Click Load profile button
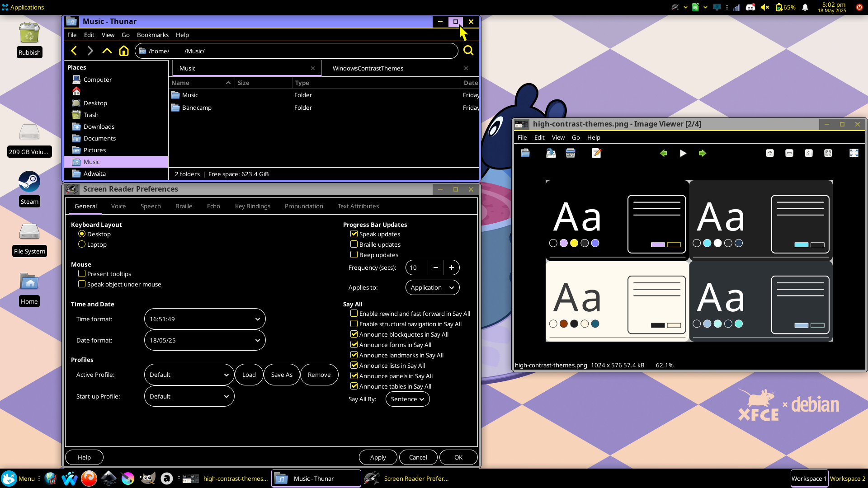The height and width of the screenshot is (488, 868). tap(249, 375)
